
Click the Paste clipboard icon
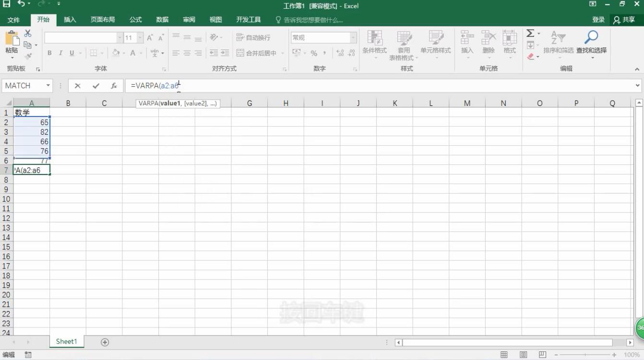12,38
